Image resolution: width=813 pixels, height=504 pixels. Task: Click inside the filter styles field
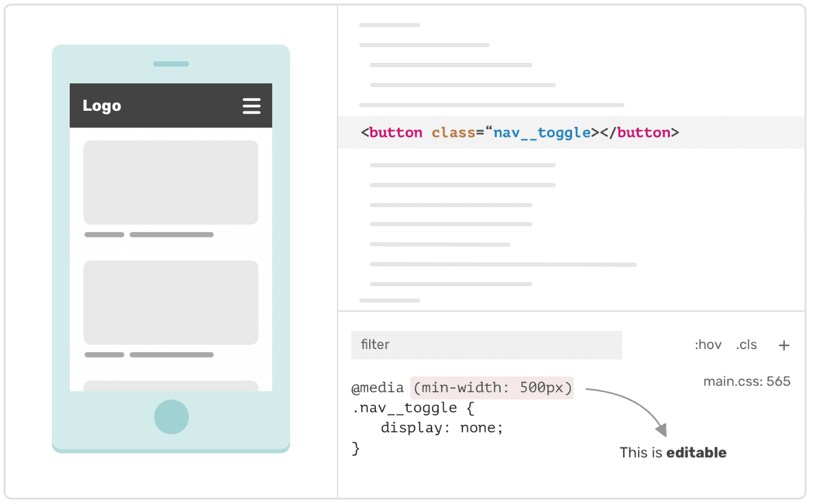tap(486, 345)
